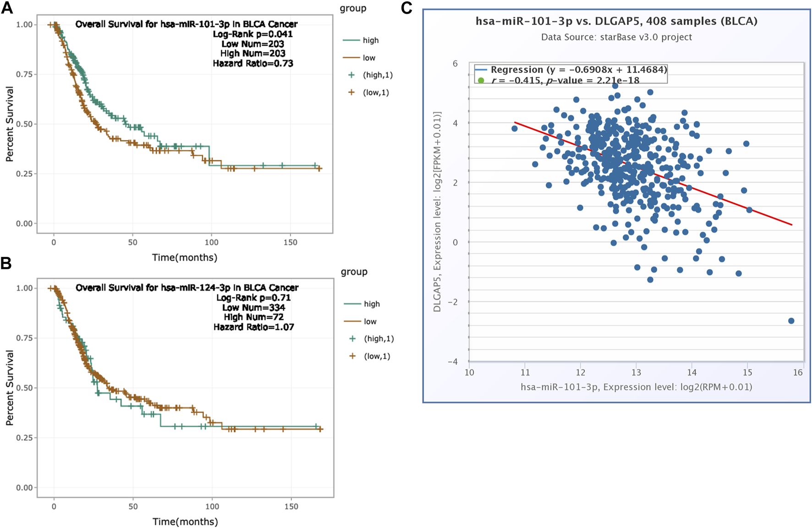Toggle the 'high' line legend entry in panel B

372,304
